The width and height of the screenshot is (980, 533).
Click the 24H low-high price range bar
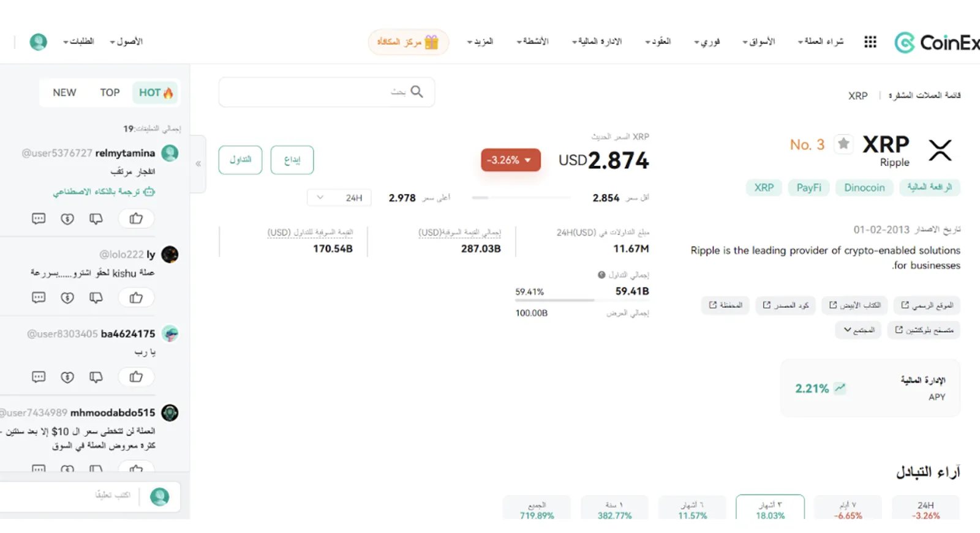tap(521, 198)
